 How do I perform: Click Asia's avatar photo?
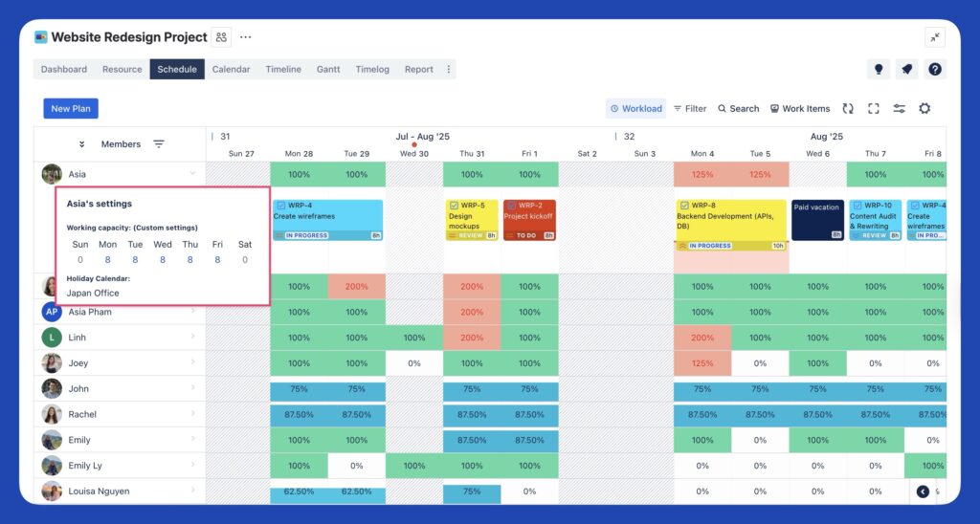pos(52,174)
